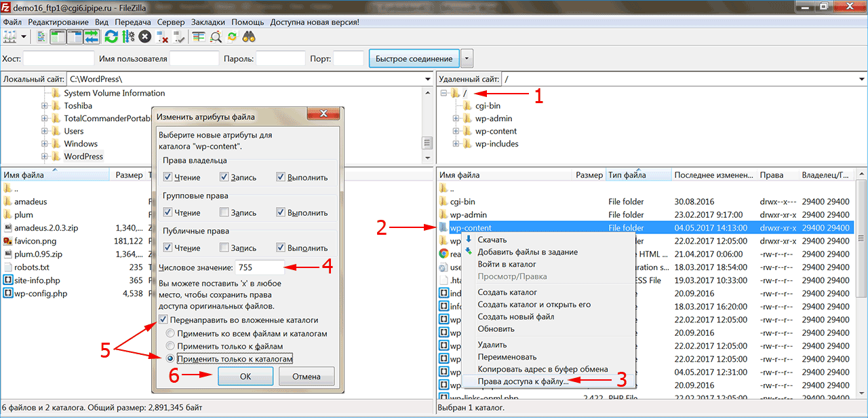Toggle message log display icon
Screen dimensions: 868x418
click(42, 36)
